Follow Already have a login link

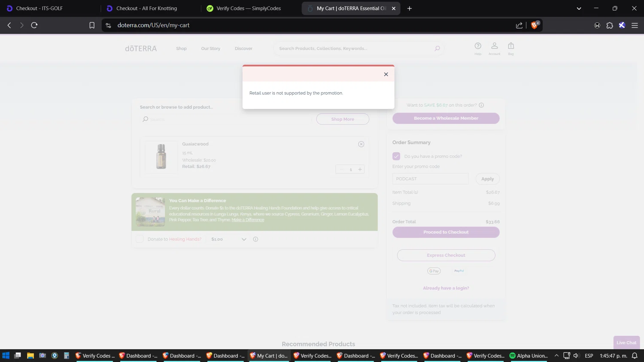(x=446, y=288)
